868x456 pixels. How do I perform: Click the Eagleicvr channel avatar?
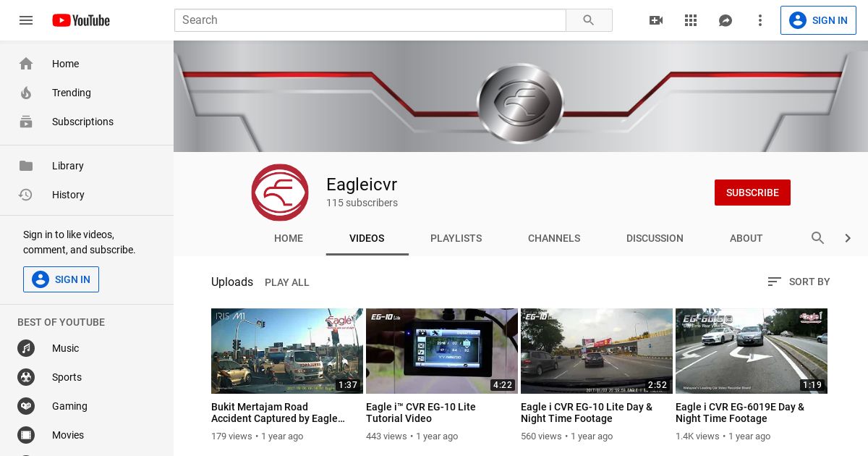click(x=280, y=193)
